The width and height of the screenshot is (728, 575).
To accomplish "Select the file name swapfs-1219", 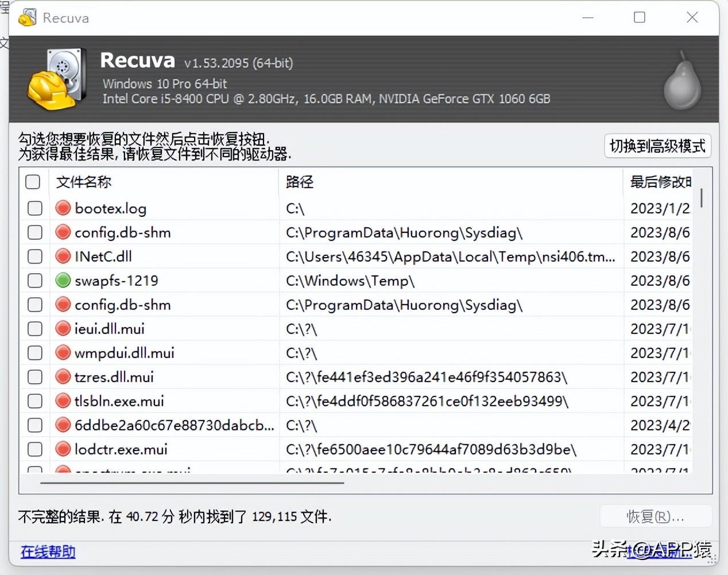I will [117, 281].
